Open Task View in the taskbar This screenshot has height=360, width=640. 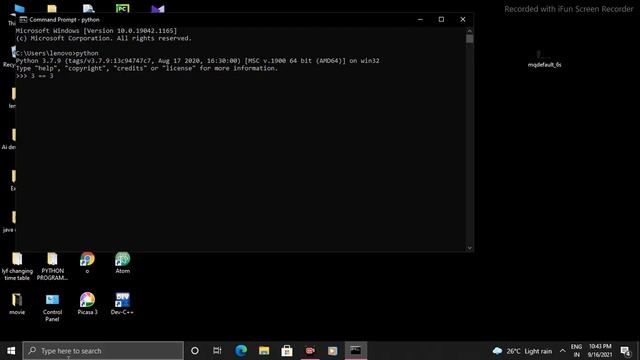pyautogui.click(x=217, y=351)
